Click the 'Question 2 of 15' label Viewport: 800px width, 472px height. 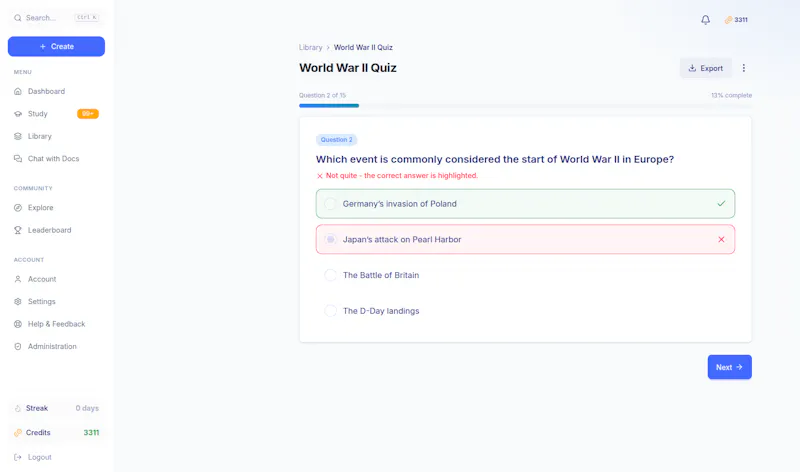coord(322,95)
